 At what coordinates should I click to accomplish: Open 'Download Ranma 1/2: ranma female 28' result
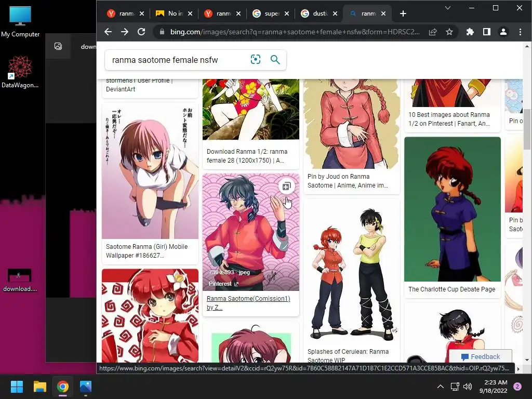[x=247, y=156]
